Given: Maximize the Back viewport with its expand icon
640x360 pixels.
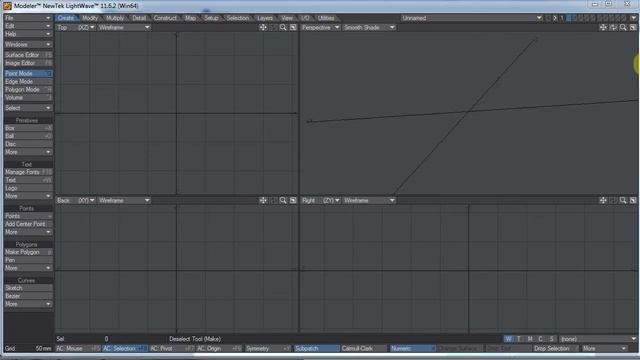Looking at the screenshot, I should coord(293,200).
